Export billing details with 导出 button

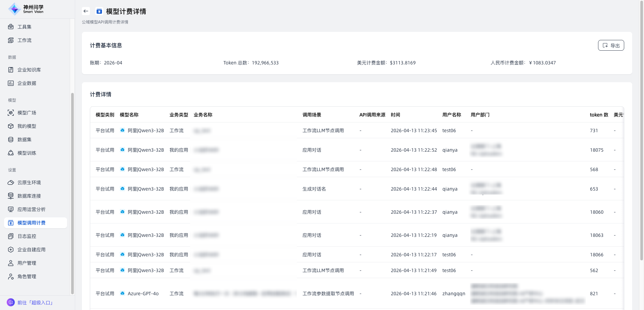611,45
